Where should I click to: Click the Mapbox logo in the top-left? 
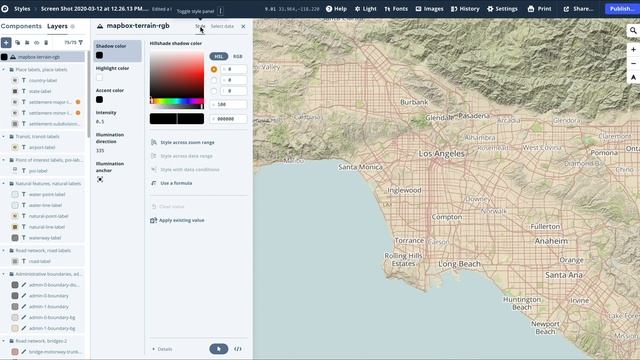[x=5, y=9]
